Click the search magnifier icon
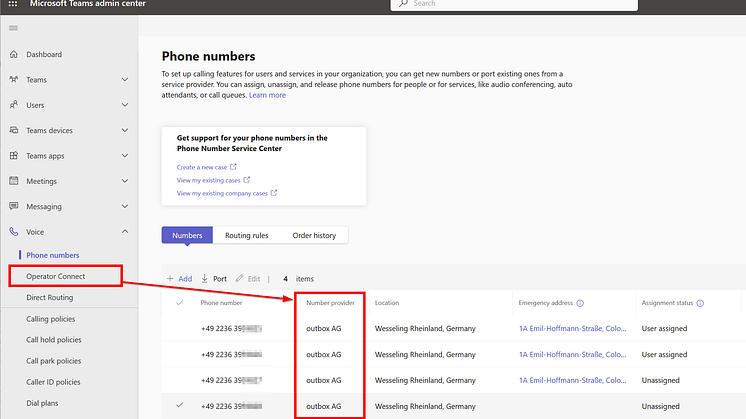The image size is (746, 419). tap(403, 3)
